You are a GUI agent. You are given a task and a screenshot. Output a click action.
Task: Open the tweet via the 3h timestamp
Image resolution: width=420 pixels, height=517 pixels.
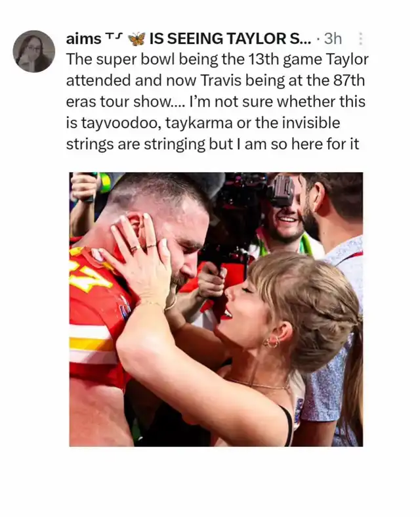[x=333, y=39]
